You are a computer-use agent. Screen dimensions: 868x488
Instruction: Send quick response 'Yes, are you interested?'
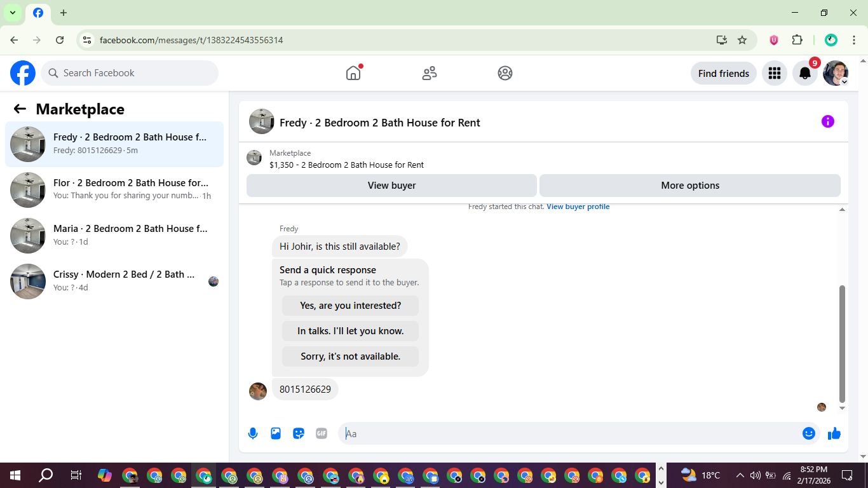[351, 306]
